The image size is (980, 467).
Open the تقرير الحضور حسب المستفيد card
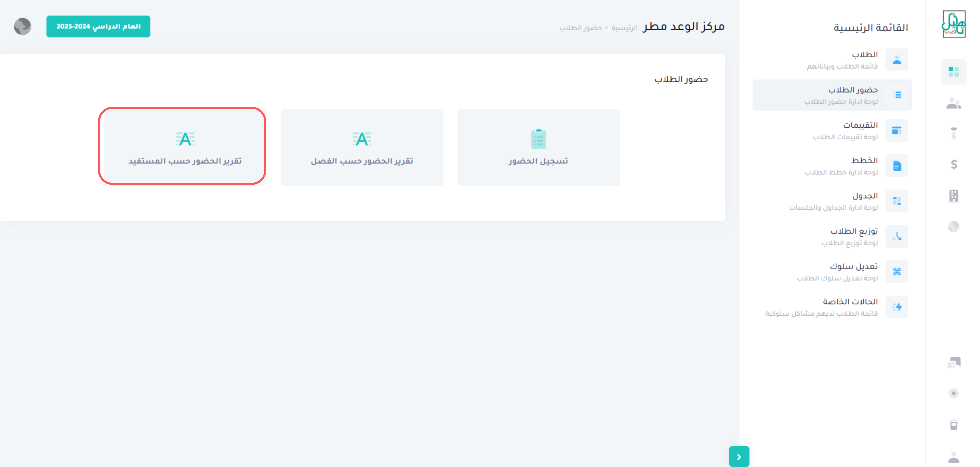tap(185, 147)
